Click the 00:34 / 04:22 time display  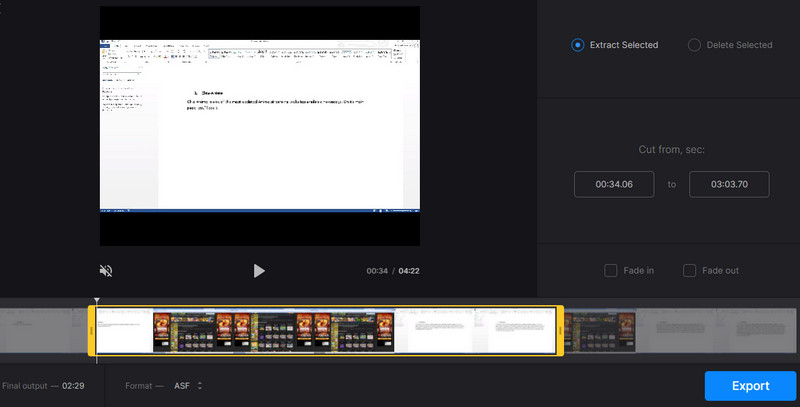(x=393, y=271)
